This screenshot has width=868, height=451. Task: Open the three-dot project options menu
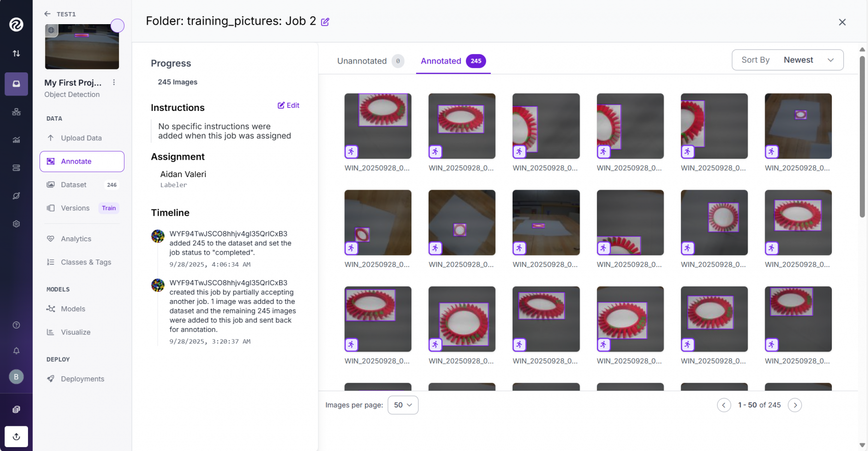pos(114,82)
